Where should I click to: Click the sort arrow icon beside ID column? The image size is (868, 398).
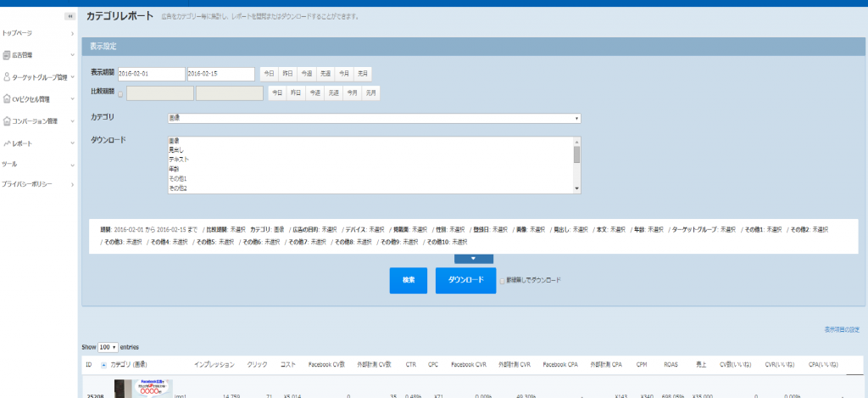click(103, 365)
